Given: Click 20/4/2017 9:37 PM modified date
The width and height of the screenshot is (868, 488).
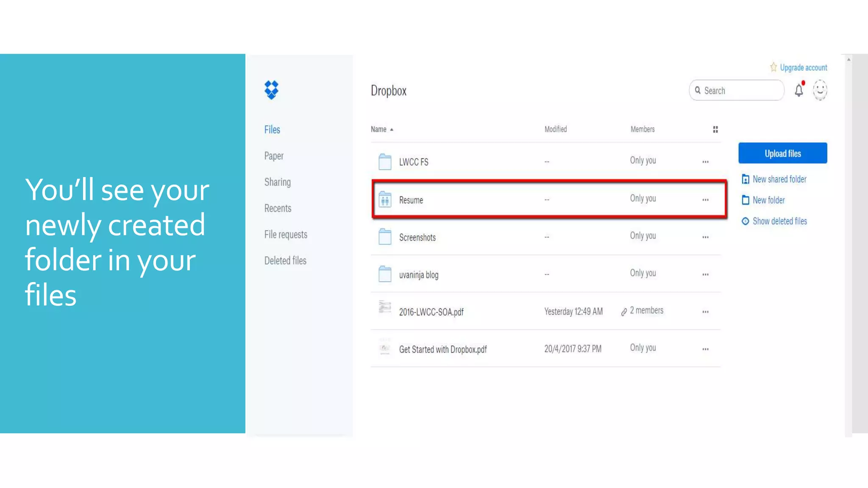Looking at the screenshot, I should click(573, 349).
